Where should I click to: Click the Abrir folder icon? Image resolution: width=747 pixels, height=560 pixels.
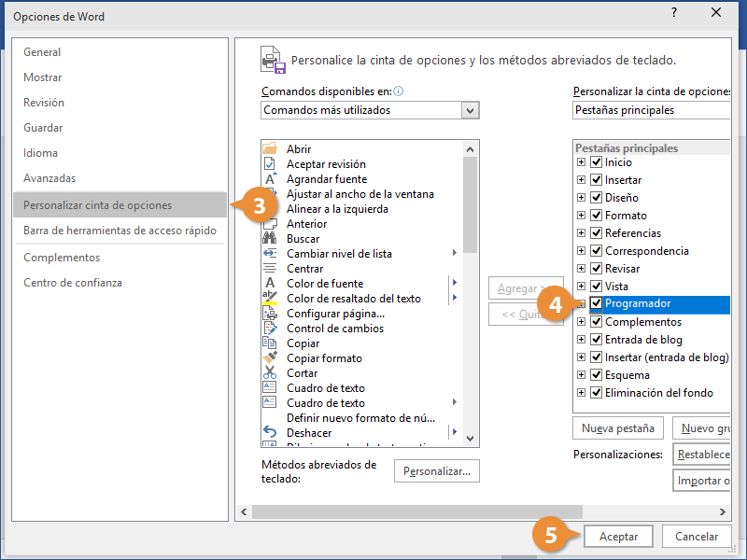[x=270, y=149]
